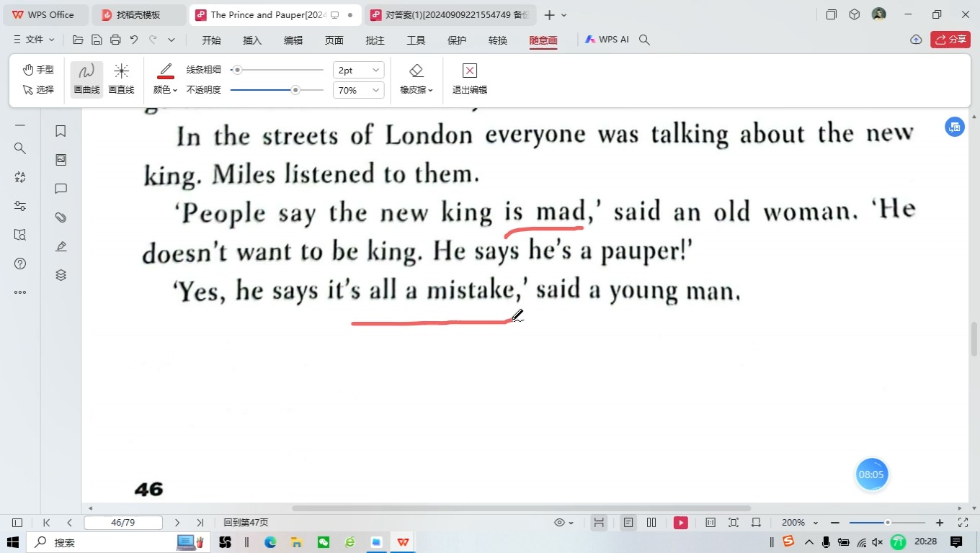
Task: Switch to the 批注 ribbon tab
Action: [375, 40]
